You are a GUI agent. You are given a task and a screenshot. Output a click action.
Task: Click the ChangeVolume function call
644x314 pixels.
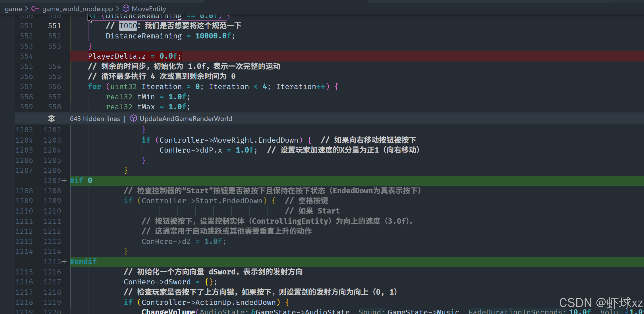point(168,311)
